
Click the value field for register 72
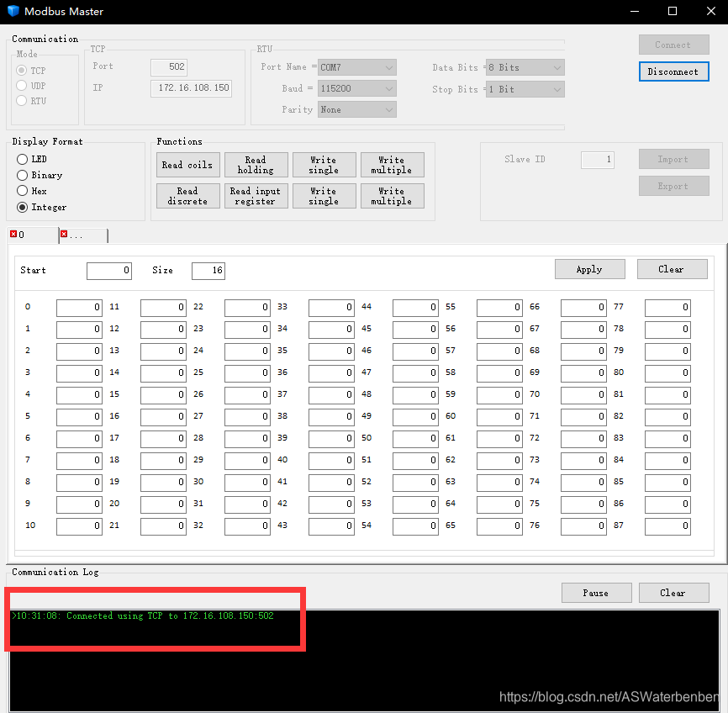click(583, 439)
